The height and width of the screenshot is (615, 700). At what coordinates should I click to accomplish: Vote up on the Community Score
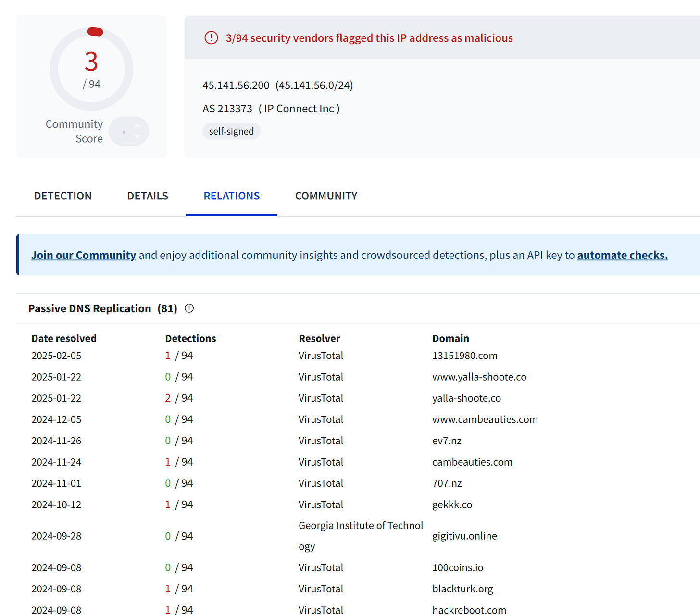point(137,126)
